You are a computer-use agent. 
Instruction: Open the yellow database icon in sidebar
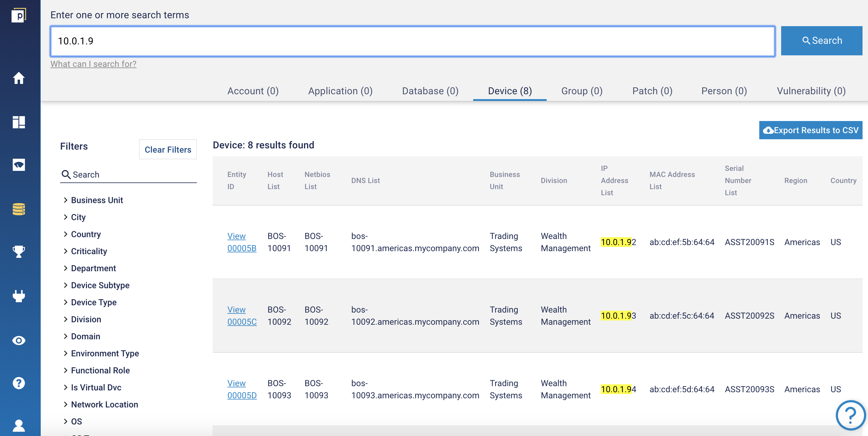click(x=19, y=209)
